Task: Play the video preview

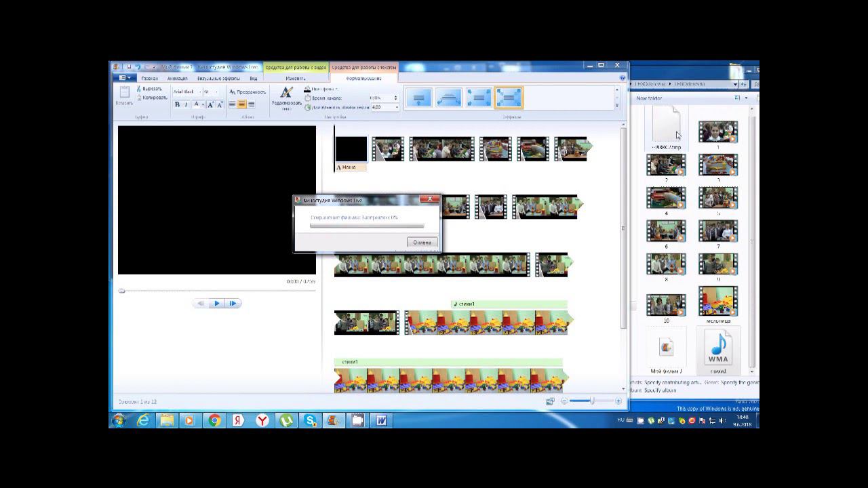Action: (217, 303)
